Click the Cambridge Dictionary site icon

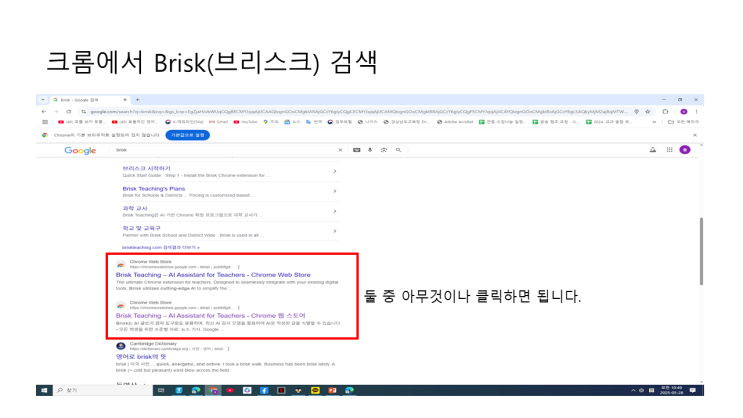[121, 346]
